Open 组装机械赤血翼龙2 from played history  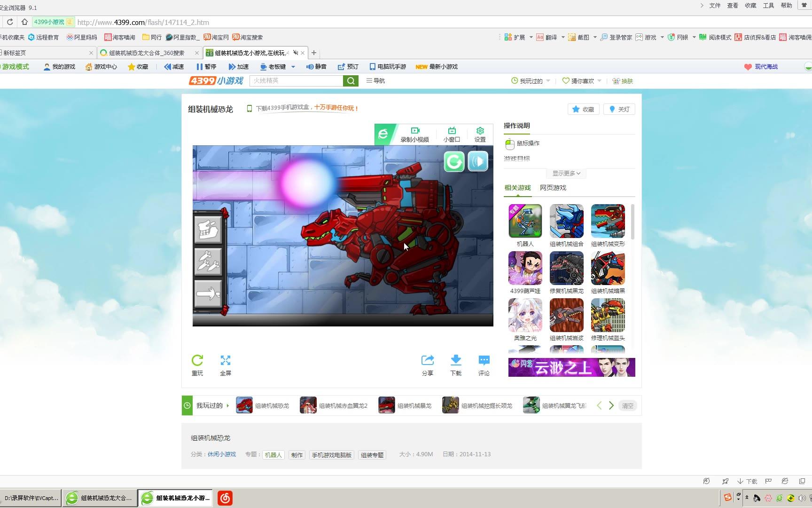coord(334,405)
